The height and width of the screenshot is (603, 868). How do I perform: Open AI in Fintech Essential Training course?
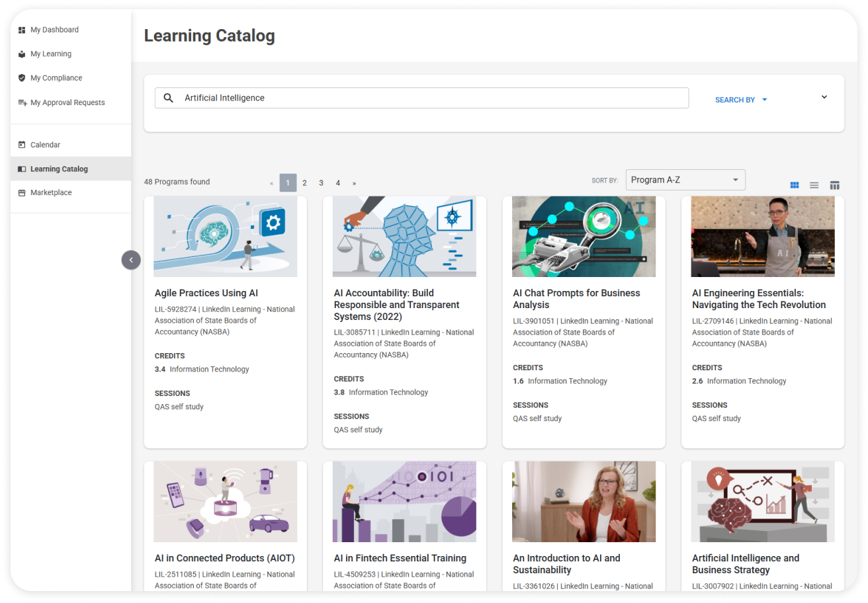pos(400,558)
